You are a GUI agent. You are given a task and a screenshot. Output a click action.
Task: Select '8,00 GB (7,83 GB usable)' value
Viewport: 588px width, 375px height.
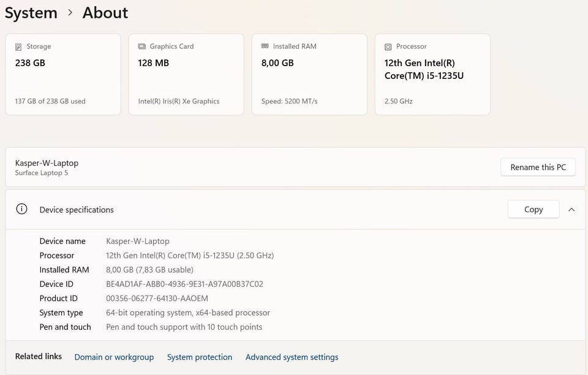click(x=149, y=270)
